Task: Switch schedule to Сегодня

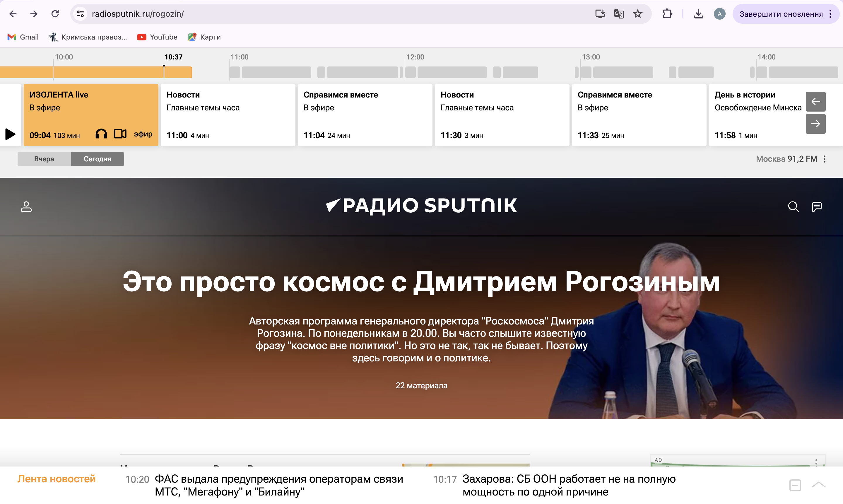Action: pos(98,159)
